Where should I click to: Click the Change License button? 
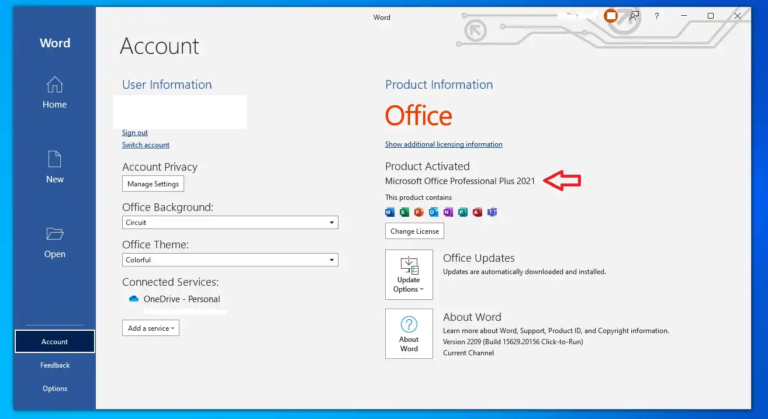414,231
